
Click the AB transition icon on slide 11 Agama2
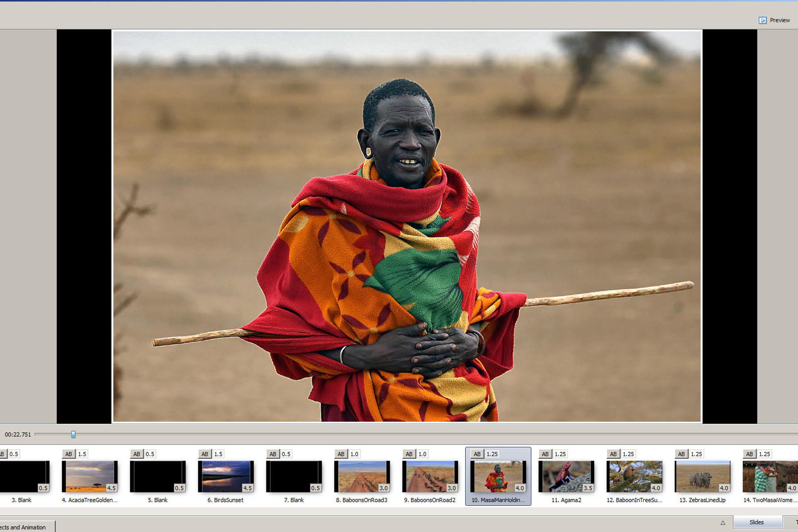point(545,454)
